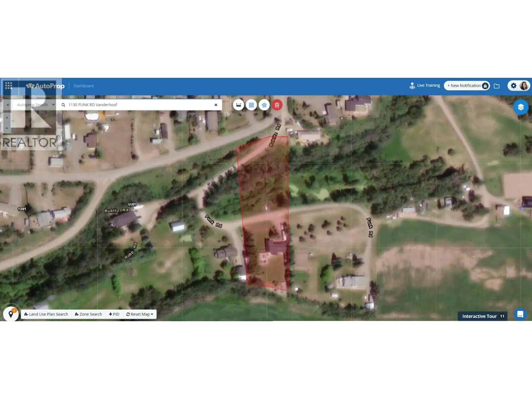Open Zone Search
This screenshot has height=399, width=532.
[x=88, y=314]
